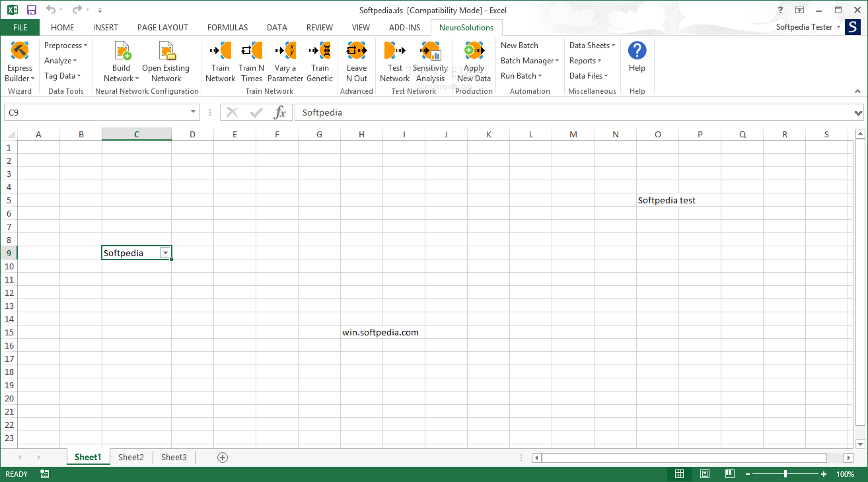Start Train Network
The height and width of the screenshot is (482, 868).
tap(221, 61)
